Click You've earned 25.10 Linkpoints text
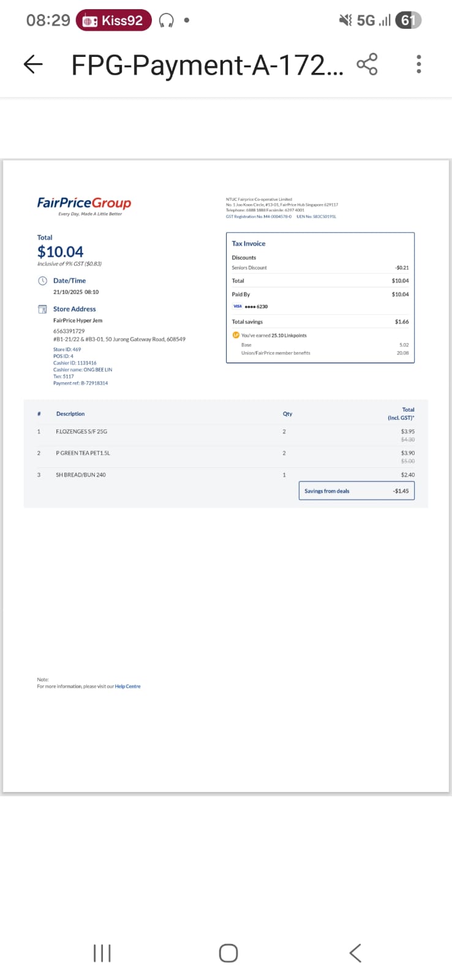The width and height of the screenshot is (452, 980). 274,336
